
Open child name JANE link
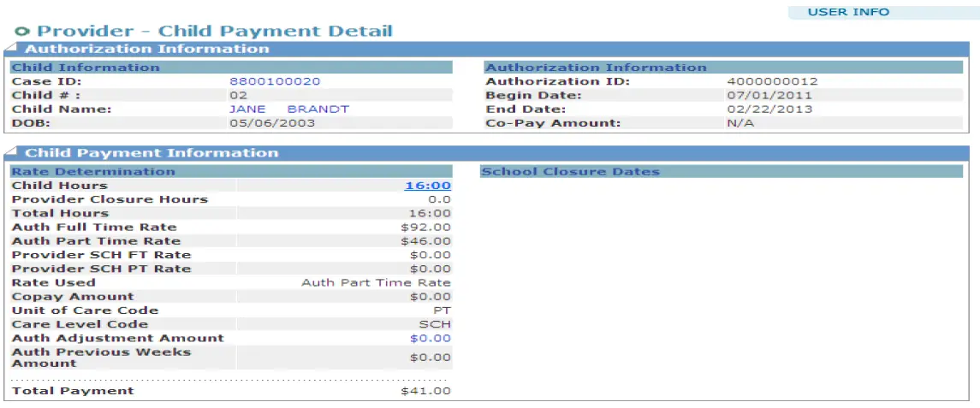(248, 109)
